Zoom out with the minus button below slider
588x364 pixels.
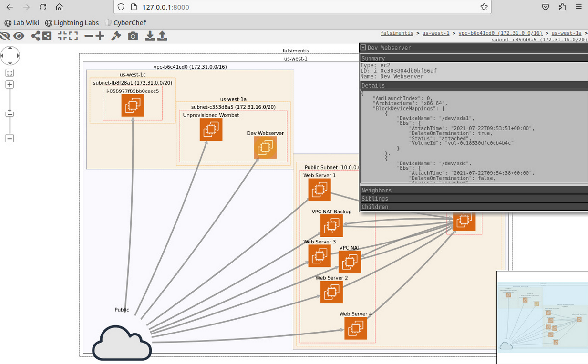pyautogui.click(x=10, y=138)
